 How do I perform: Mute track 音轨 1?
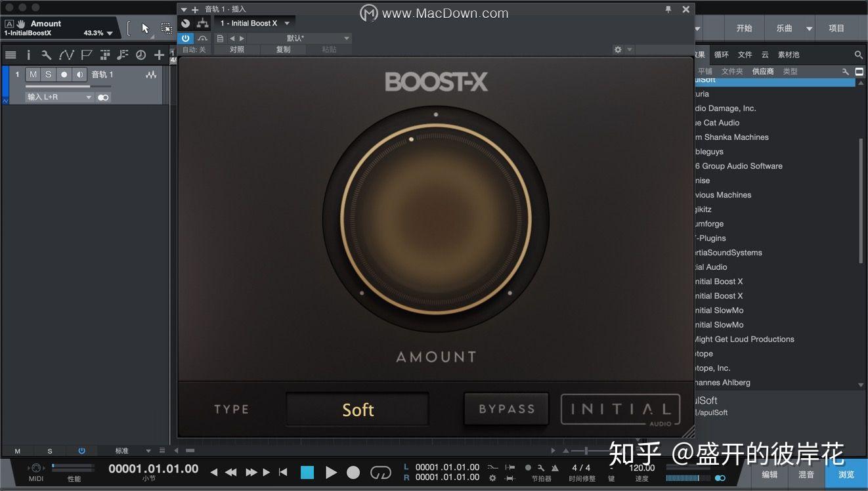pyautogui.click(x=33, y=75)
